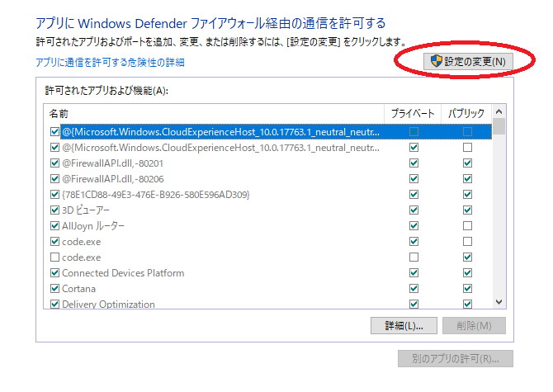Enable public checkbox for AllJoyn ルーター

[467, 225]
